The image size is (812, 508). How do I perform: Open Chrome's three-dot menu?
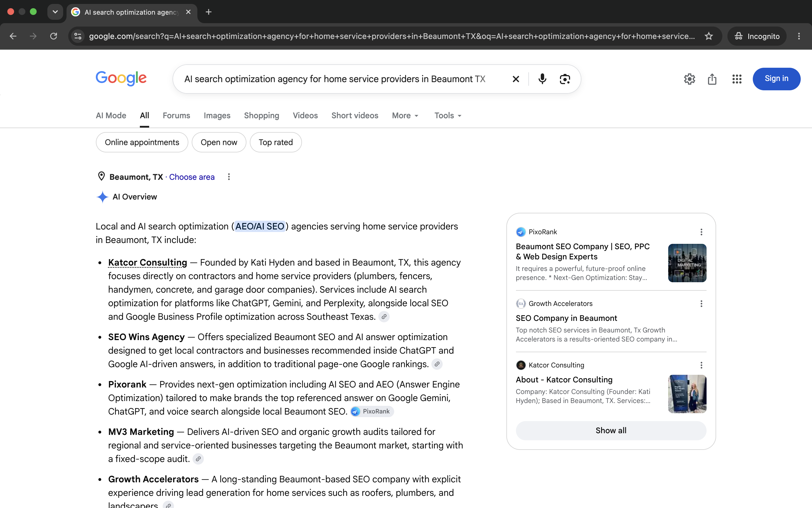coord(799,36)
